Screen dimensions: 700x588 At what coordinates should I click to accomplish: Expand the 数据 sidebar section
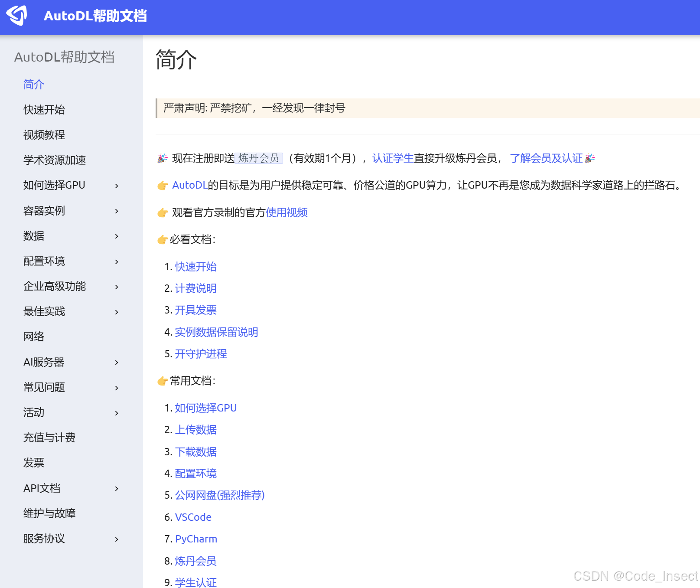pyautogui.click(x=116, y=236)
